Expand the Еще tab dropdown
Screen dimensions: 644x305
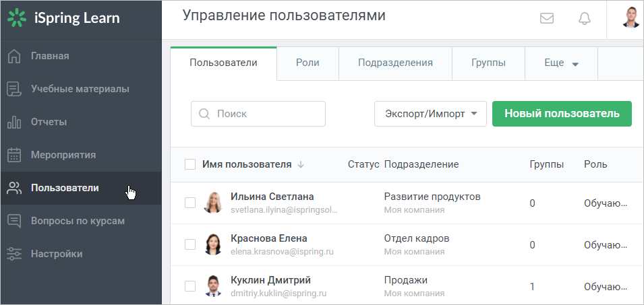562,63
